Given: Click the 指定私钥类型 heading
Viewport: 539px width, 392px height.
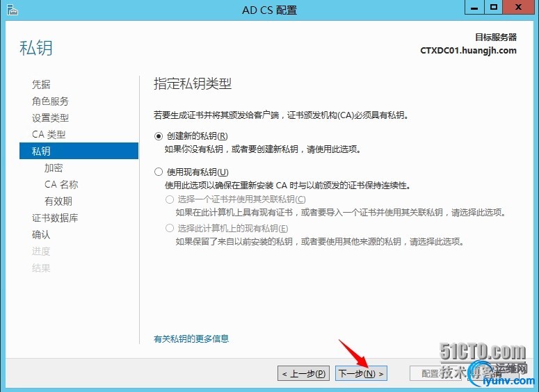Looking at the screenshot, I should [x=193, y=83].
